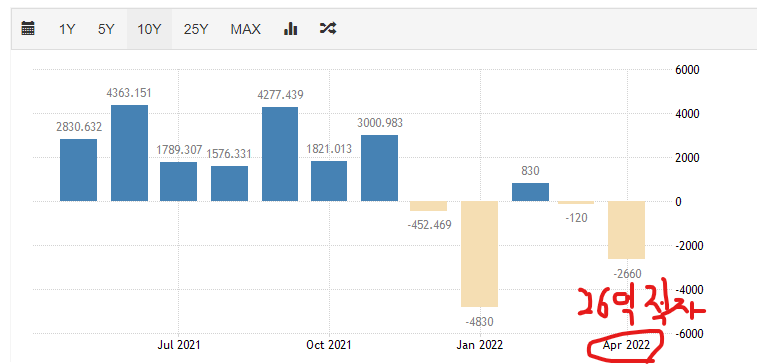The width and height of the screenshot is (757, 364).
Task: Click the Oct 2021 axis label
Action: (329, 345)
